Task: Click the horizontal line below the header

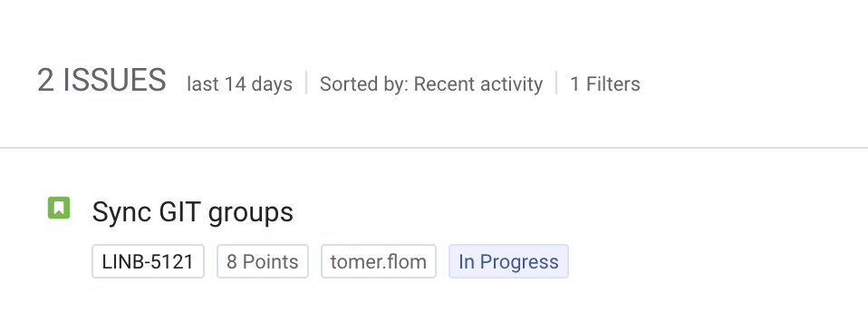Action: (434, 148)
